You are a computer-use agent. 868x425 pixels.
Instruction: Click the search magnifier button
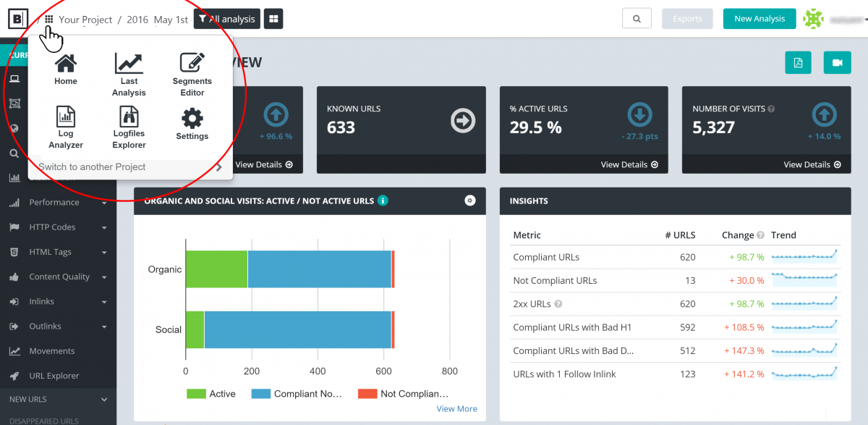point(637,19)
